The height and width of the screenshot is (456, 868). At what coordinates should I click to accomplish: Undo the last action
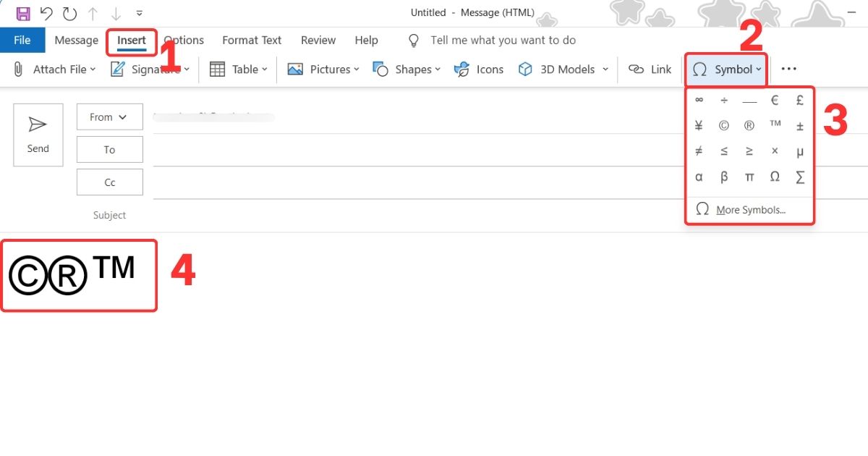point(46,13)
